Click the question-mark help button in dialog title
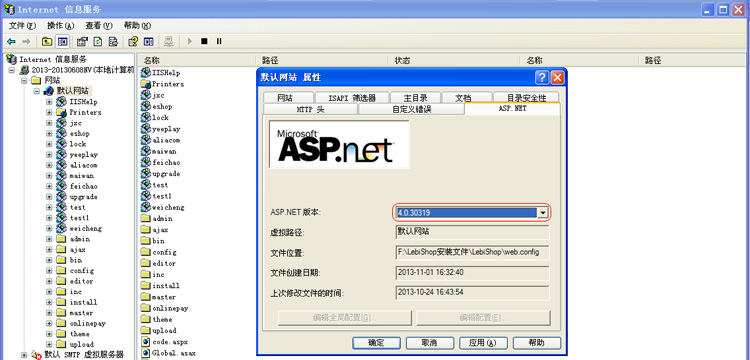The image size is (750, 360). click(x=541, y=77)
